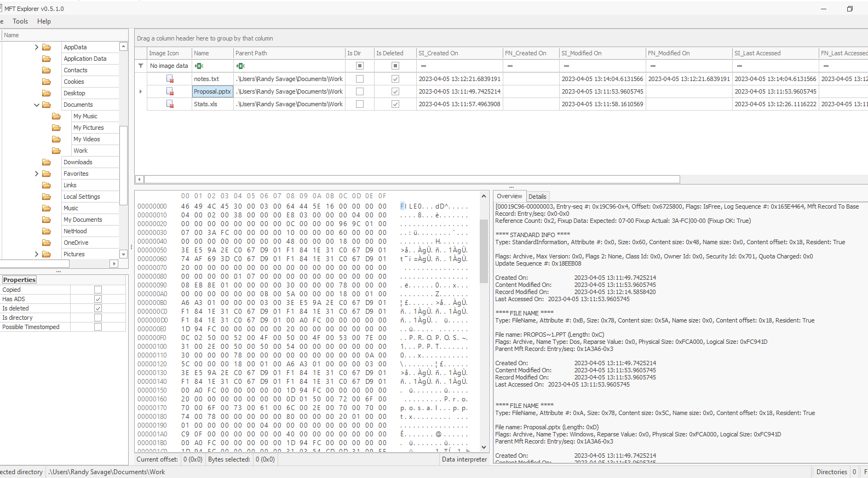Select the Work folder icon in tree
The width and height of the screenshot is (868, 478).
pos(56,151)
